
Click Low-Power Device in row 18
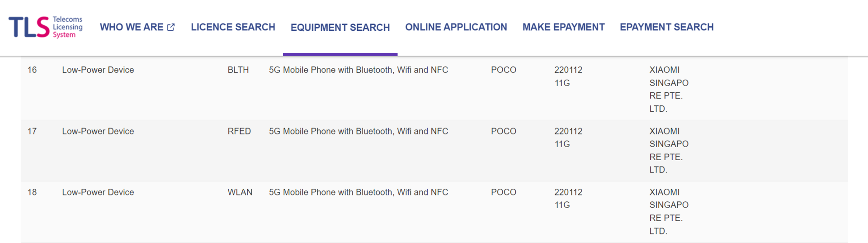pyautogui.click(x=98, y=192)
